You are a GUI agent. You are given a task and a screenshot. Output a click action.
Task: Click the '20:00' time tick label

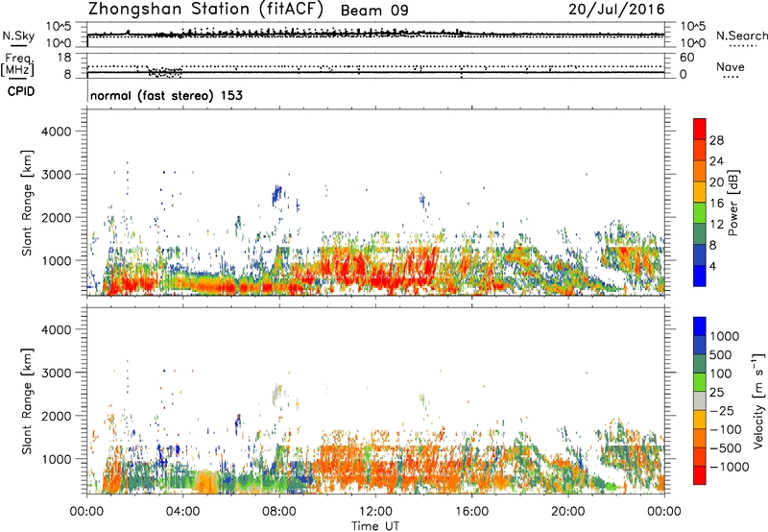tap(568, 512)
